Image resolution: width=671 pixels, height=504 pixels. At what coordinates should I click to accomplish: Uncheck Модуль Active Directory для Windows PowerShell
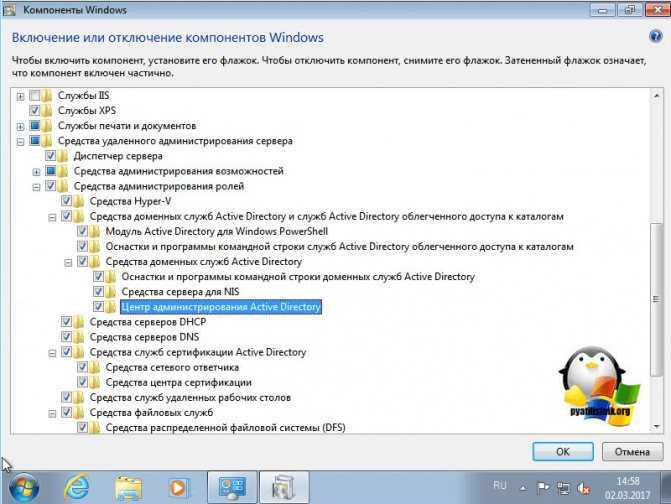tap(82, 231)
